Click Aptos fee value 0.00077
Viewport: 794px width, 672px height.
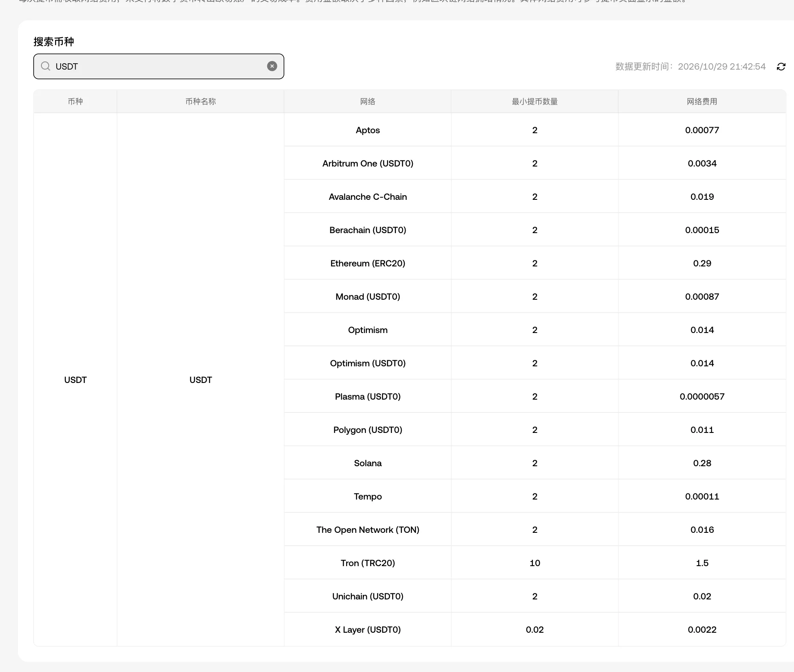pyautogui.click(x=702, y=130)
